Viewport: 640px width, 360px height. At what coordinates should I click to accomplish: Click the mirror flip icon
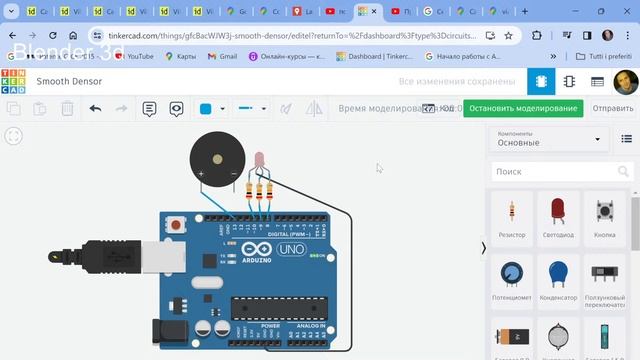(x=313, y=109)
